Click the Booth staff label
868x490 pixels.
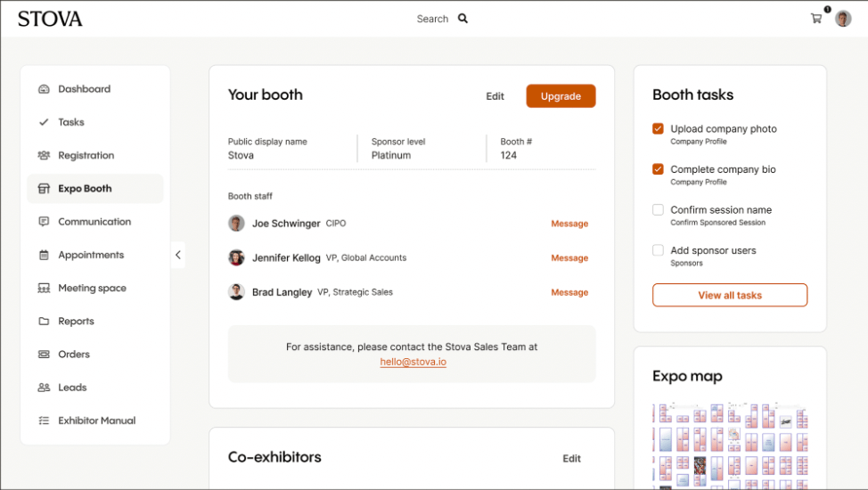coord(250,196)
